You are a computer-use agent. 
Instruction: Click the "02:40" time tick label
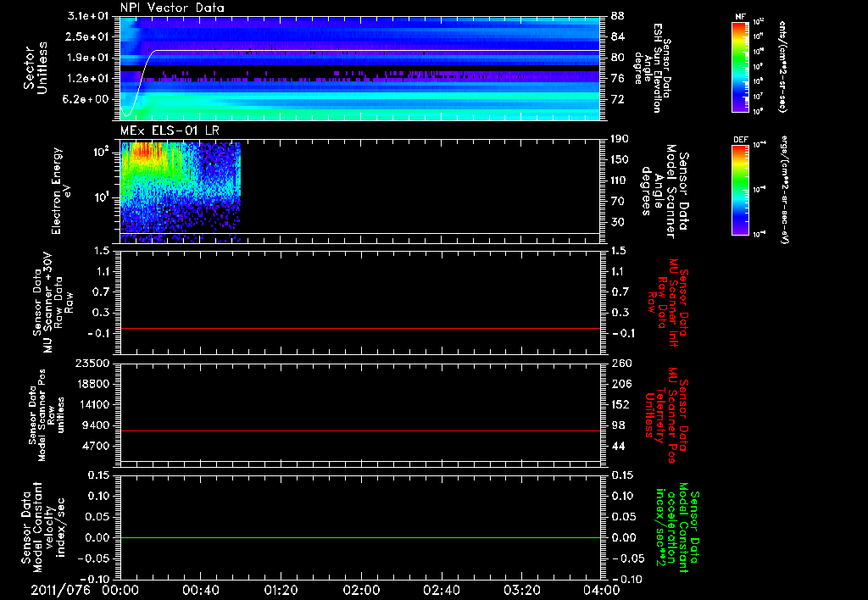click(x=441, y=590)
